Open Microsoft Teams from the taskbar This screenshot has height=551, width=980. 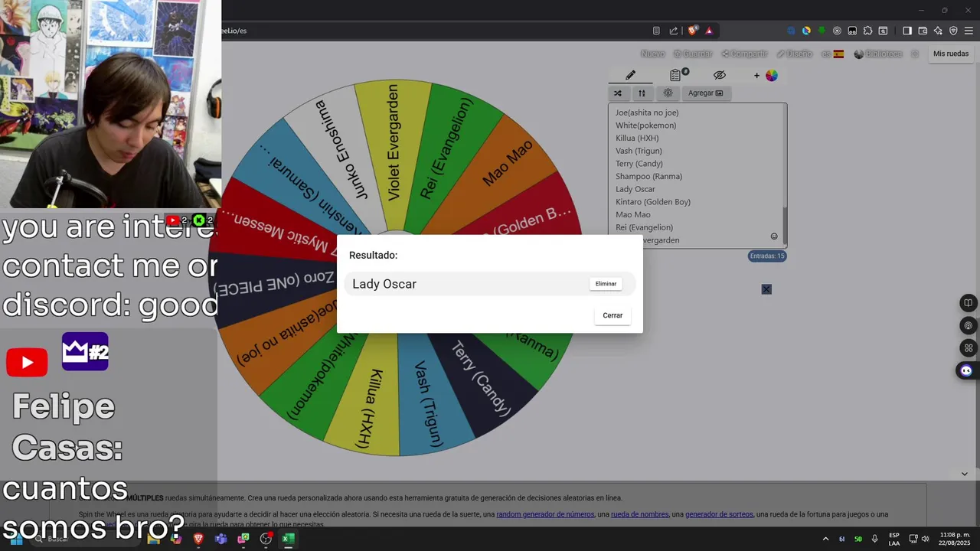(x=221, y=539)
